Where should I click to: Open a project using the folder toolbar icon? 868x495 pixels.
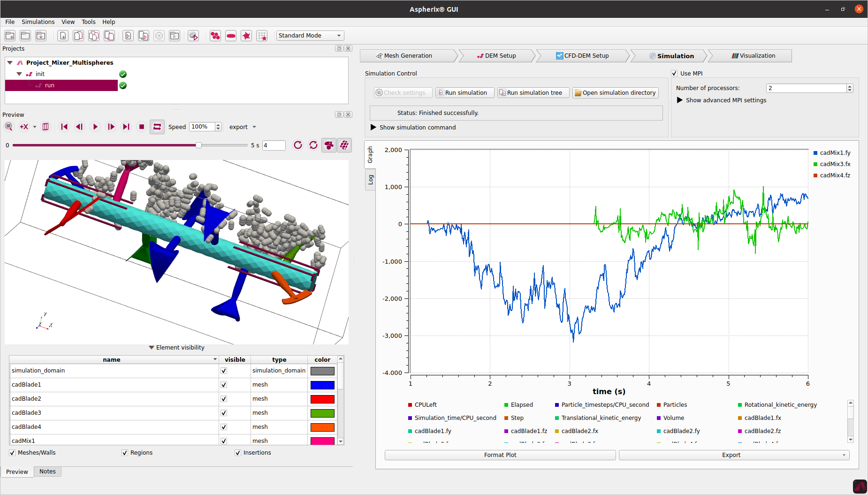point(25,36)
